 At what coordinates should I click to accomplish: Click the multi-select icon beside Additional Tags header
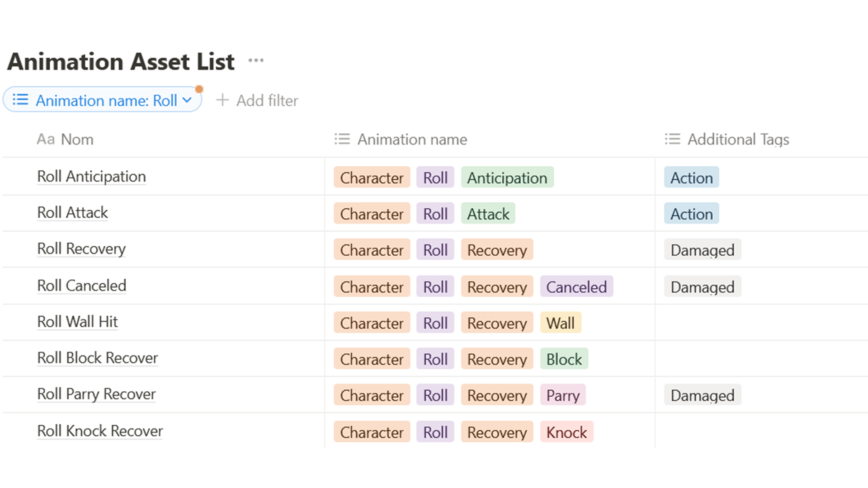point(672,139)
